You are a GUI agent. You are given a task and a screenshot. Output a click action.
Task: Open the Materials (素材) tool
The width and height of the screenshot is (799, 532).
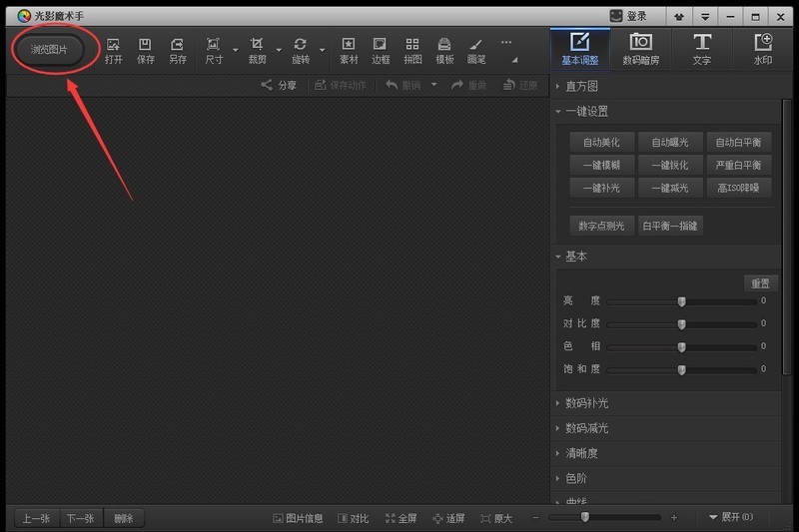(349, 50)
